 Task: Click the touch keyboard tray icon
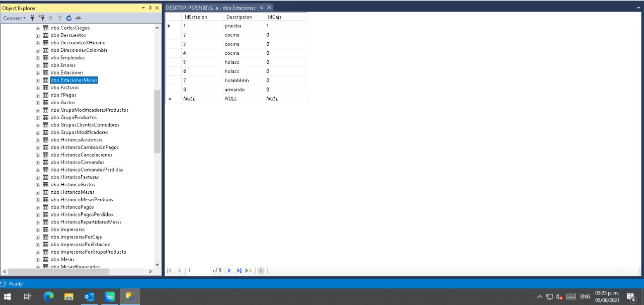coord(571,297)
